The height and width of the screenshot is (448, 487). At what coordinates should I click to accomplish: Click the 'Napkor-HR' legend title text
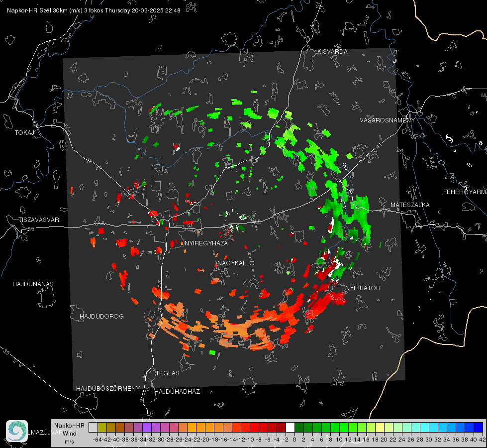tap(69, 425)
